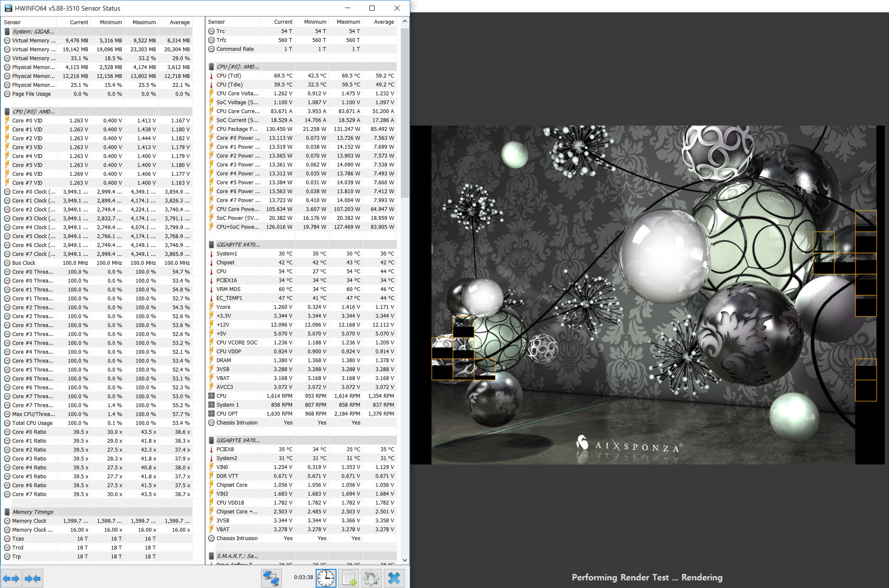Screen dimensions: 889x588
Task: Click the expand columns arrows button
Action: pyautogui.click(x=11, y=578)
